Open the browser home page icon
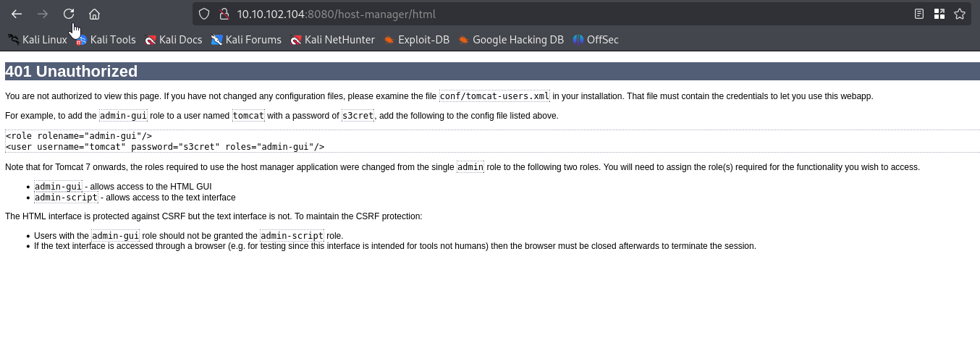The width and height of the screenshot is (980, 343). click(94, 14)
